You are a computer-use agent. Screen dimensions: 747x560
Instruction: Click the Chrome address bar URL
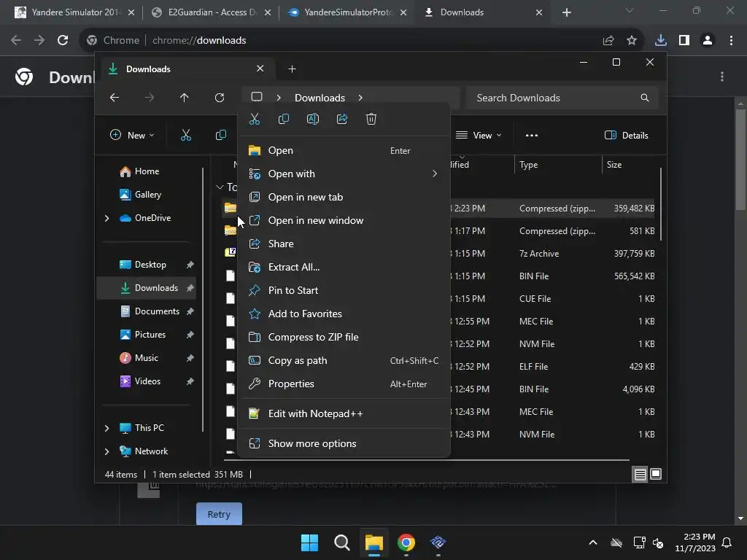[199, 41]
